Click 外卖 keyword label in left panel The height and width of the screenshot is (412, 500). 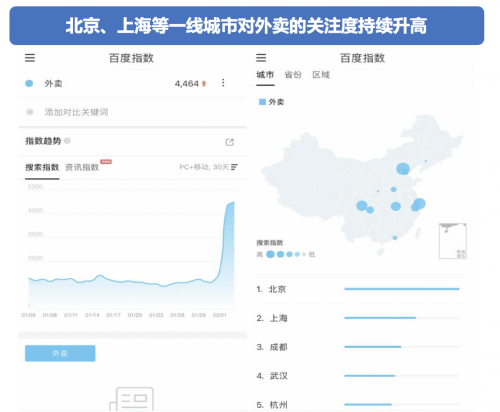[x=53, y=83]
